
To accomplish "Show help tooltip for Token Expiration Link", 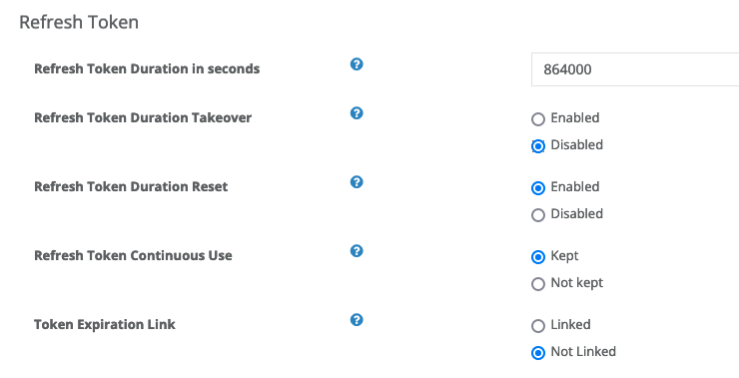I will pos(357,320).
